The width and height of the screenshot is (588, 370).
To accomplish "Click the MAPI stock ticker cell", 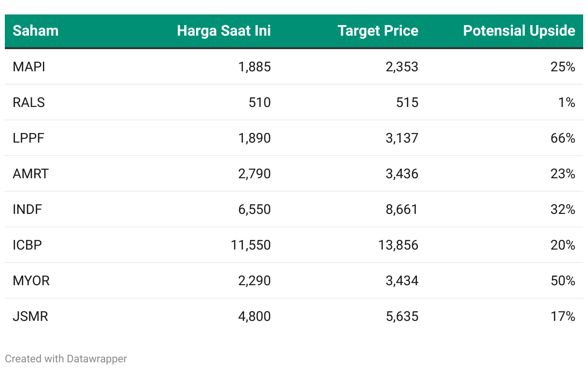I will pos(29,67).
